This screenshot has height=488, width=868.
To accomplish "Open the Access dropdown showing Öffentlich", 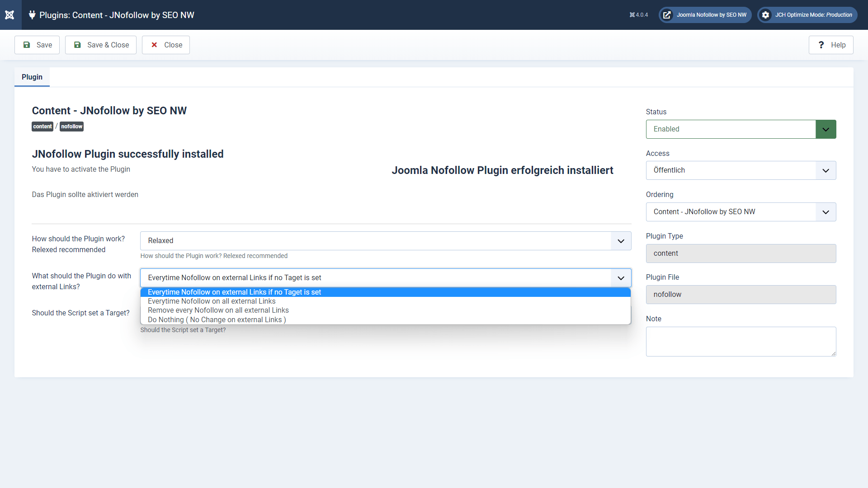I will pyautogui.click(x=741, y=170).
